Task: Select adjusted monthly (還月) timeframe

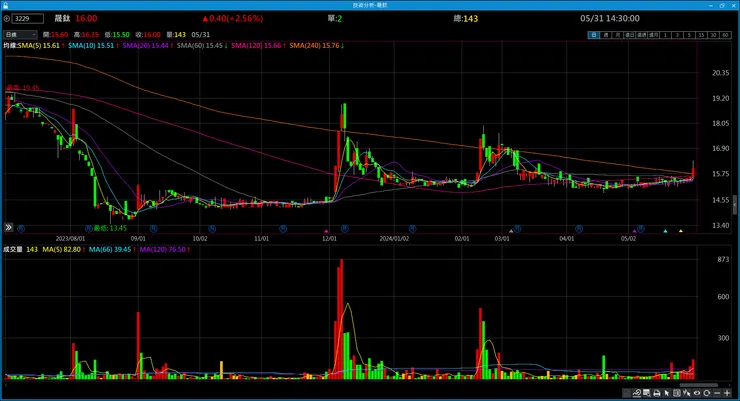Action: pos(653,35)
